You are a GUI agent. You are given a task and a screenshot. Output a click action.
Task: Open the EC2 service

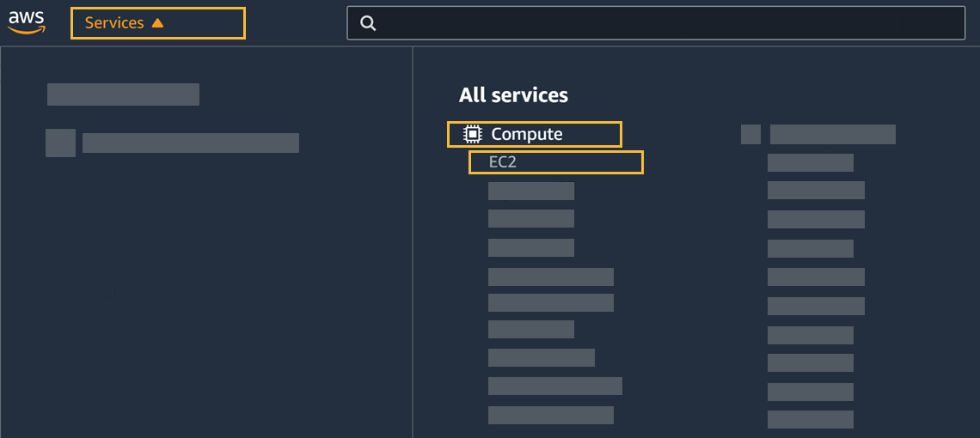click(555, 162)
